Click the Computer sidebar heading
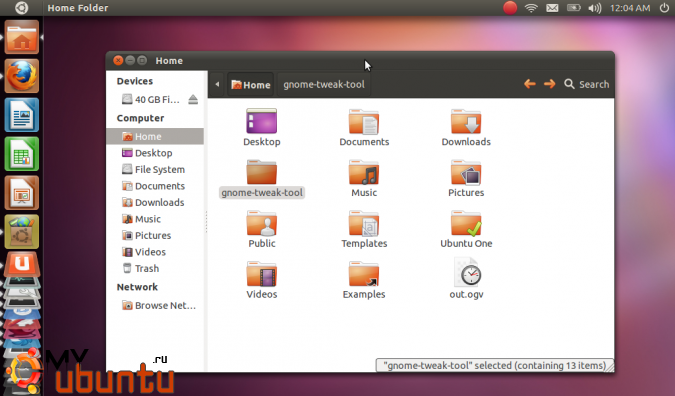The width and height of the screenshot is (675, 396). click(140, 118)
